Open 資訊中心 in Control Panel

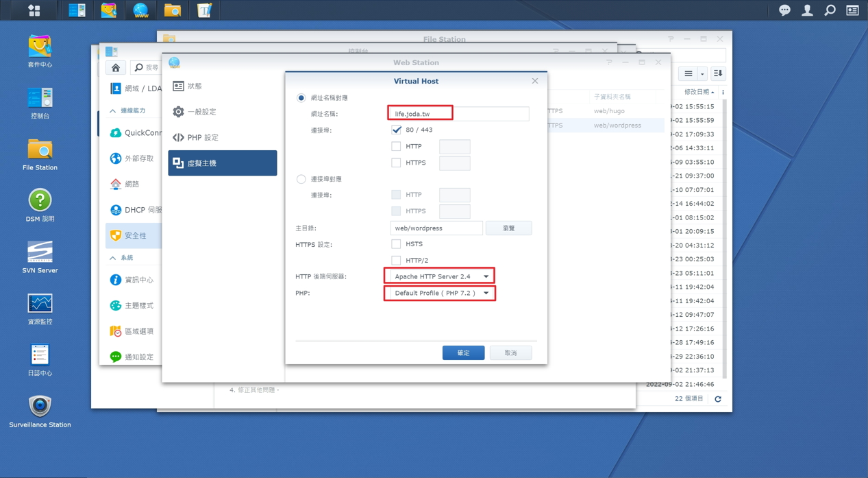coord(134,280)
